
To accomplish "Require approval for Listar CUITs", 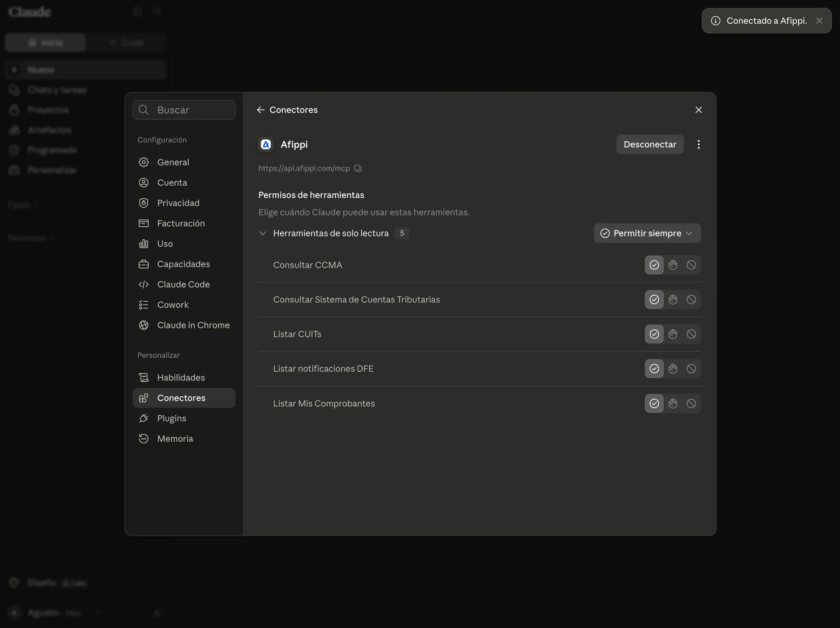I will click(673, 334).
